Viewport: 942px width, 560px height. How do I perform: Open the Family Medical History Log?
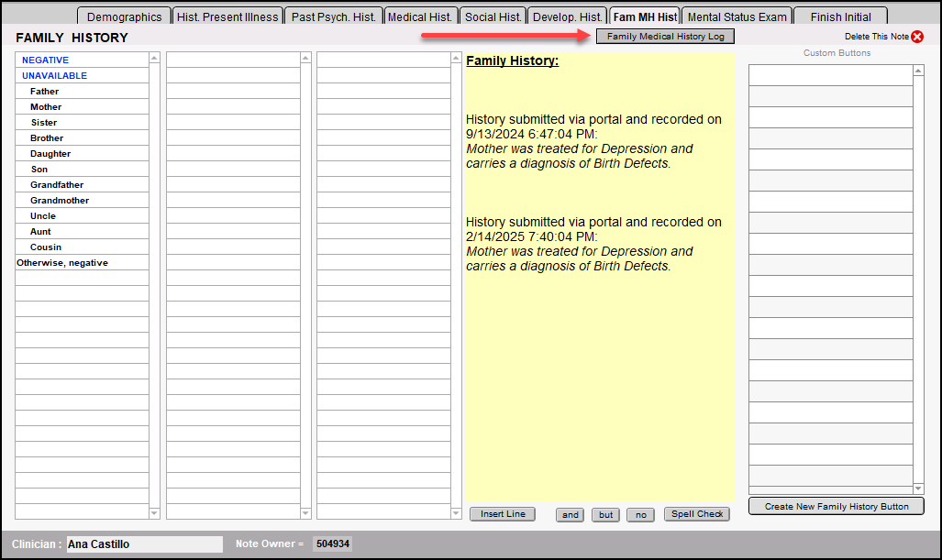click(x=665, y=37)
